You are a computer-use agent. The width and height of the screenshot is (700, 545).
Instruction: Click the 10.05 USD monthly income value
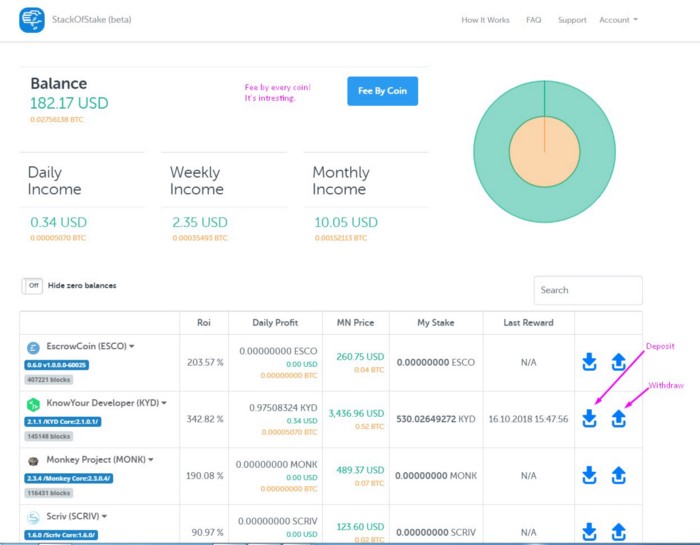346,222
